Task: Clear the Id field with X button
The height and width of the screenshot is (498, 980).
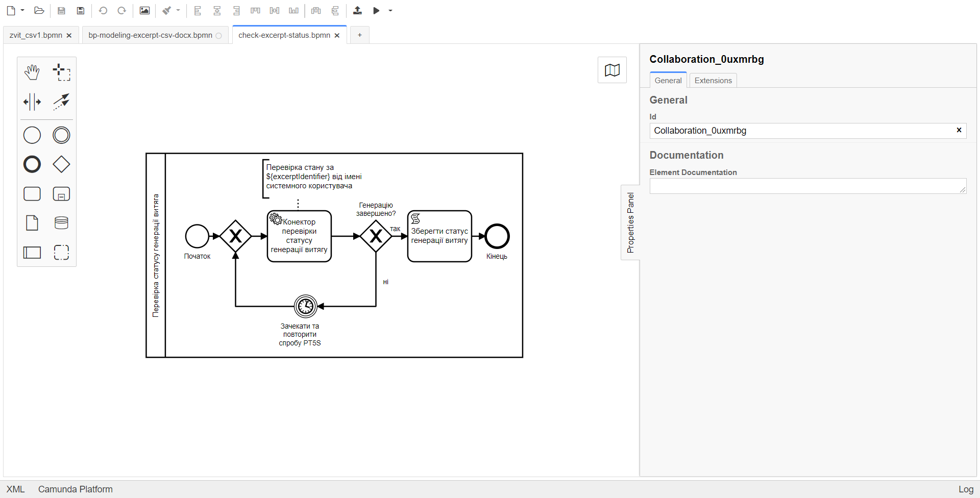Action: pos(959,130)
